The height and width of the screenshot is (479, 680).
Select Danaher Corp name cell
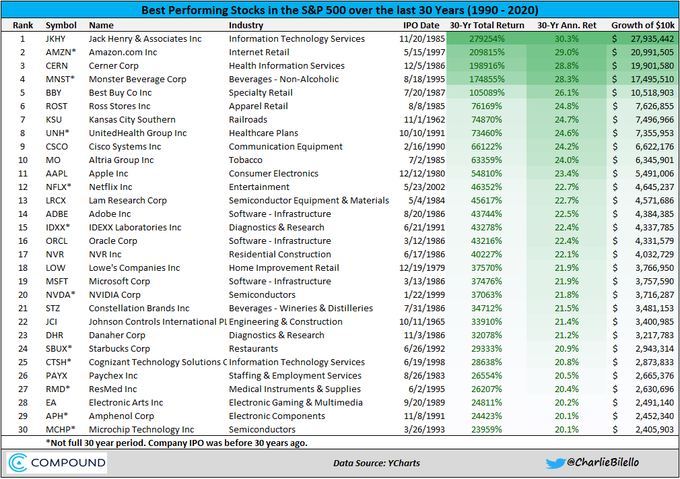117,335
